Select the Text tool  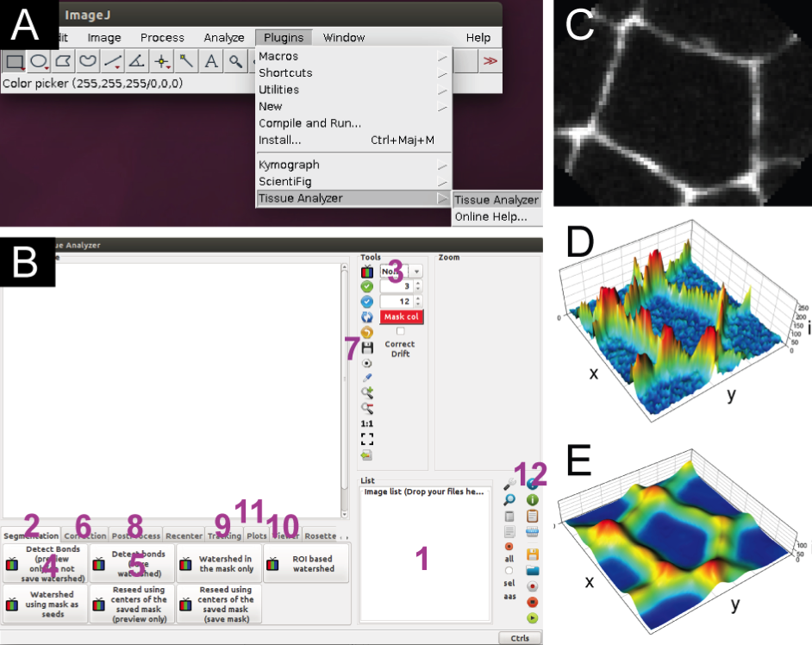pos(211,61)
